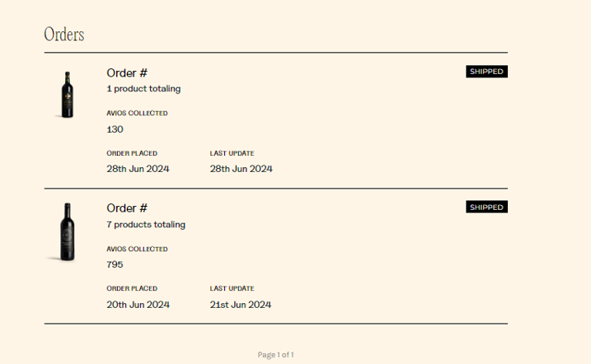Open the Order # title above "1 product totaling"
Image resolution: width=591 pixels, height=364 pixels.
(127, 72)
